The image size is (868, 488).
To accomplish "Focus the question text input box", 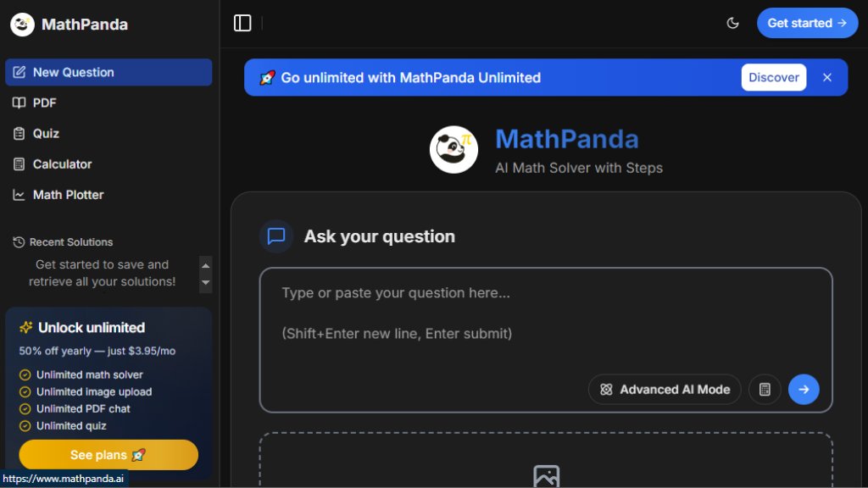I will click(546, 341).
